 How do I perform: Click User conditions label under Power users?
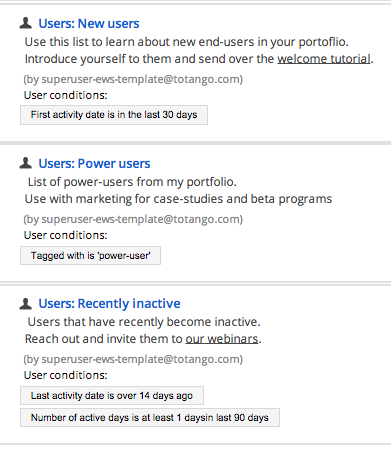tap(66, 235)
